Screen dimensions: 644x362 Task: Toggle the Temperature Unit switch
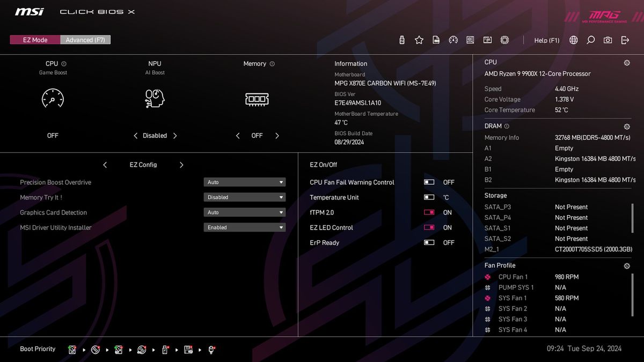429,197
